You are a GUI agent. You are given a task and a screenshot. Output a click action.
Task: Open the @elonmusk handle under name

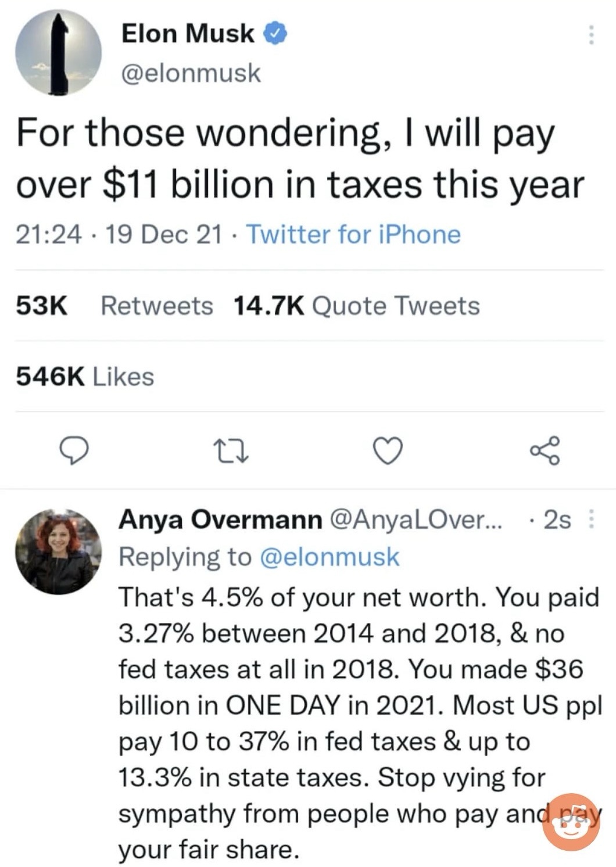click(191, 73)
